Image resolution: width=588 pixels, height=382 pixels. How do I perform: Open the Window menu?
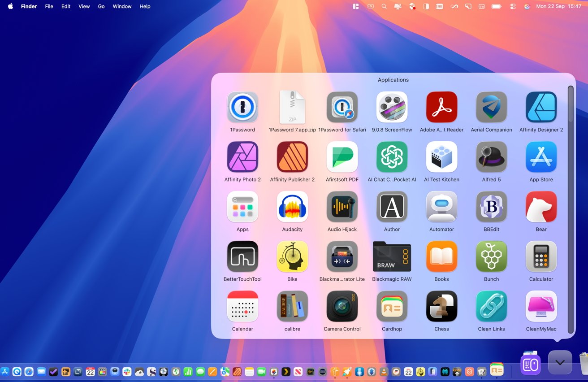tap(122, 6)
